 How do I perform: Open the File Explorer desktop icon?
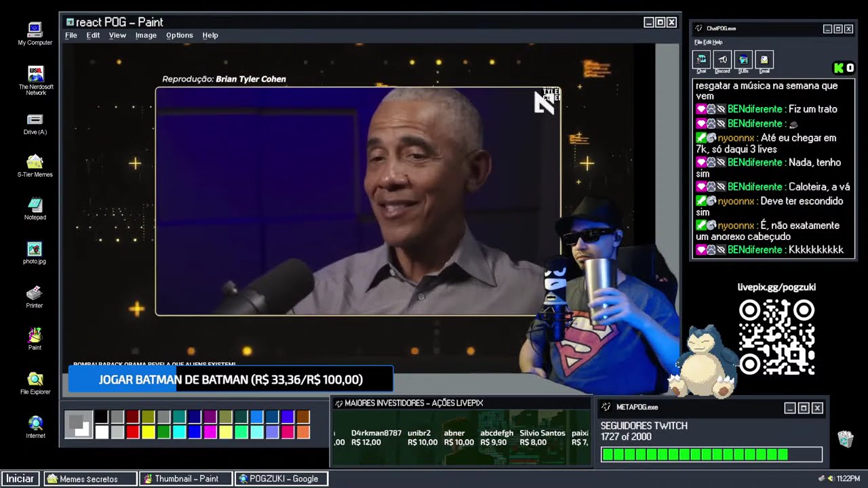[35, 383]
